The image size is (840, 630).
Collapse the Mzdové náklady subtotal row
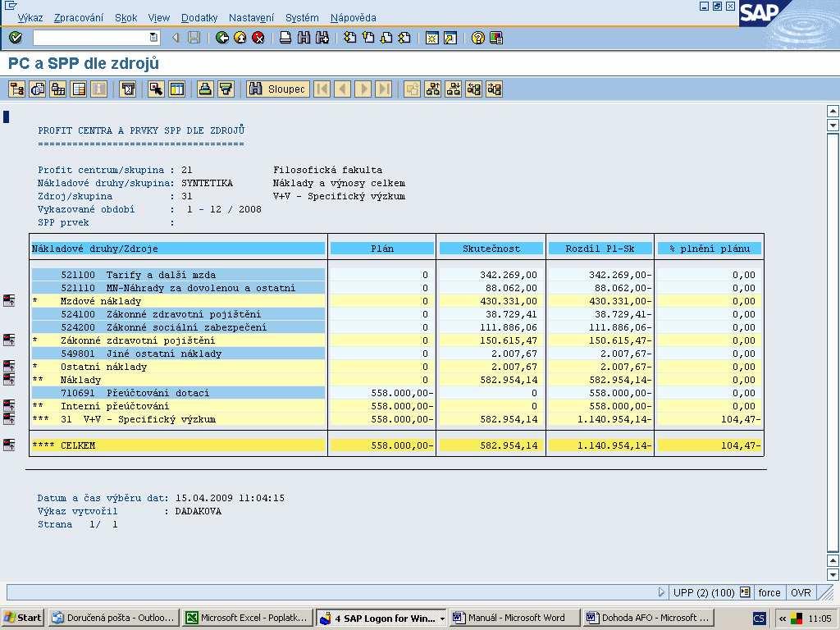[x=9, y=300]
